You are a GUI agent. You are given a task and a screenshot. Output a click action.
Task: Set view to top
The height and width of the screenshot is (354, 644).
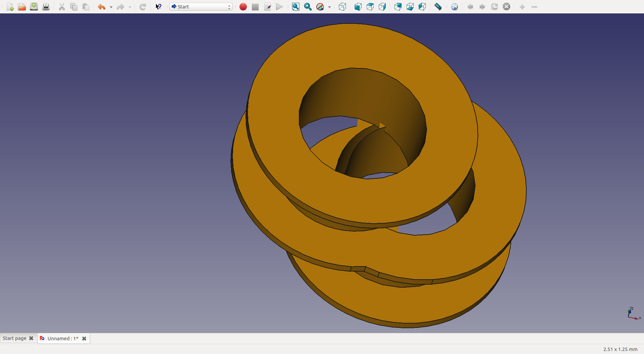(x=370, y=7)
